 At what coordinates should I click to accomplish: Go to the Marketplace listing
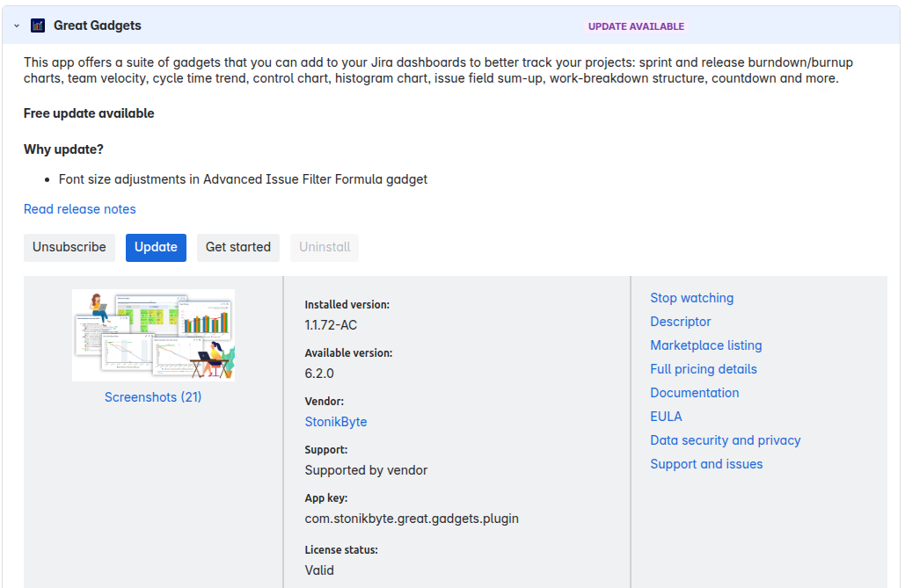click(705, 345)
